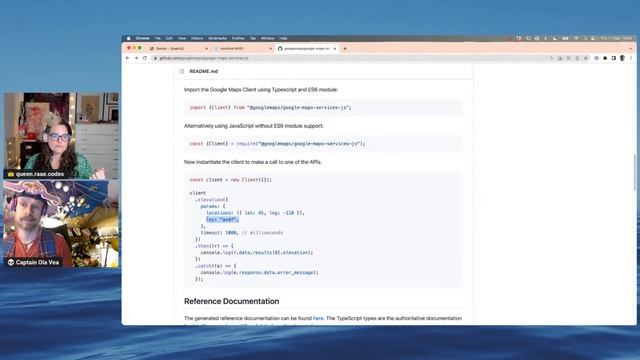Toggle the Chrome side panel icon
The image size is (640, 360).
coord(613,58)
